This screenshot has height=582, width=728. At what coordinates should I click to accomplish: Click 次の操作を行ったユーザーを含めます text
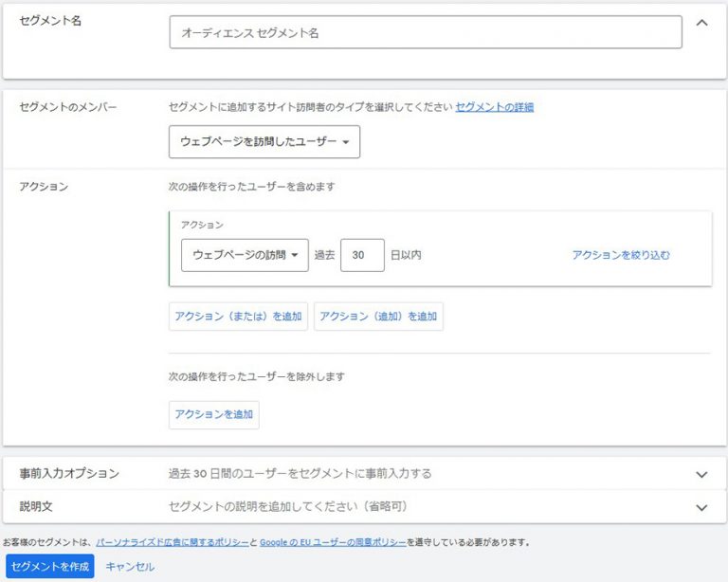click(x=251, y=187)
